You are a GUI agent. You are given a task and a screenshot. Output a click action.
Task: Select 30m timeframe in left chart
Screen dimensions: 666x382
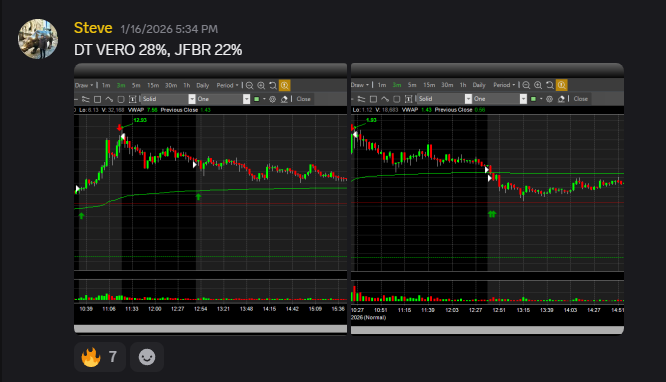[x=171, y=85]
